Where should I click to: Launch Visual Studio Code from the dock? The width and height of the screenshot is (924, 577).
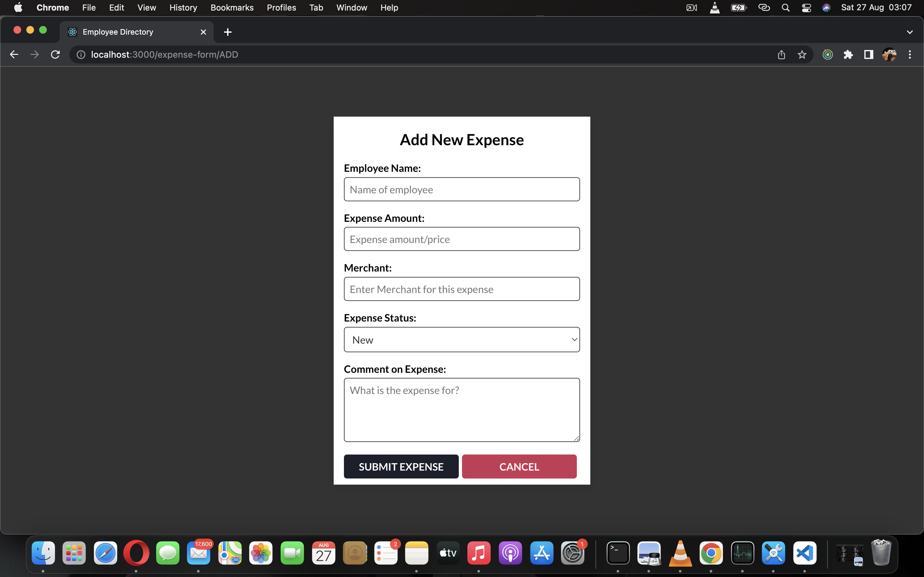805,553
